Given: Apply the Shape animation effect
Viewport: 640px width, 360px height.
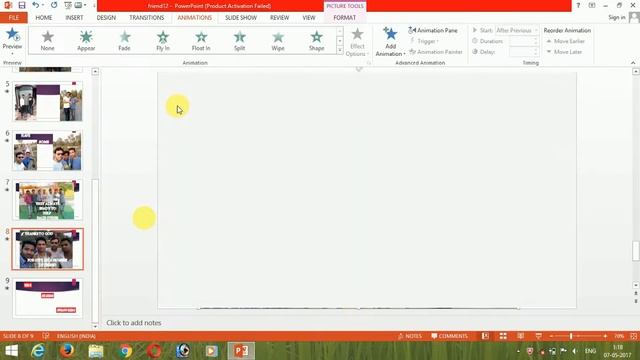Looking at the screenshot, I should pos(316,40).
